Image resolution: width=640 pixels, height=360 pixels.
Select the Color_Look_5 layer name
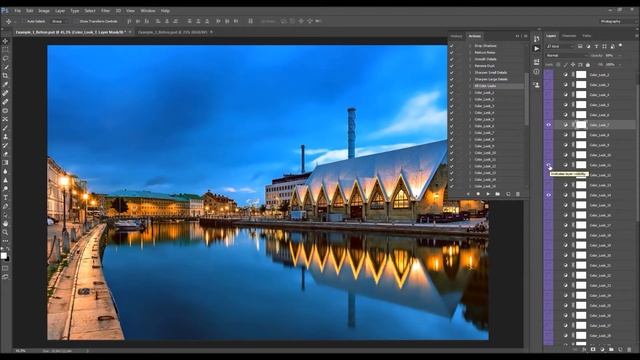click(599, 105)
